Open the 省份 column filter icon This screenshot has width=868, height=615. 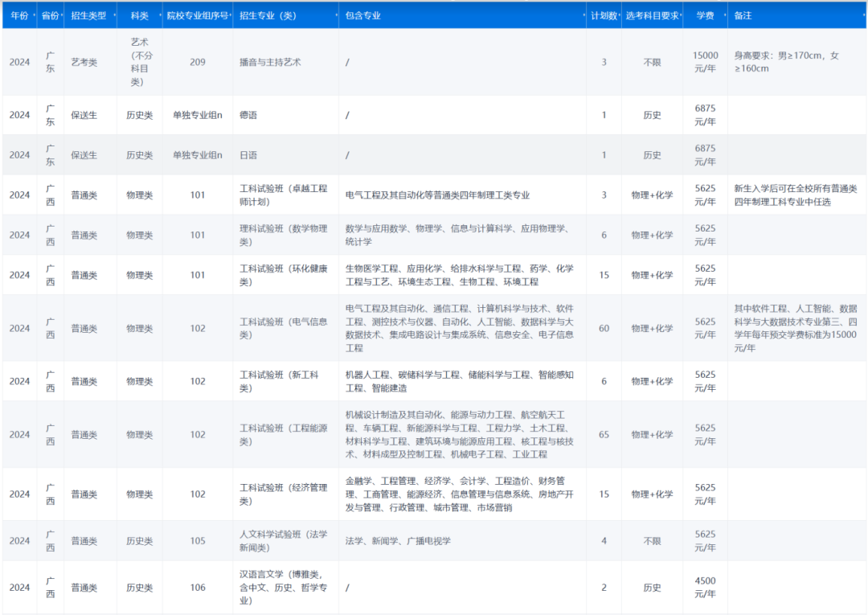pos(60,15)
